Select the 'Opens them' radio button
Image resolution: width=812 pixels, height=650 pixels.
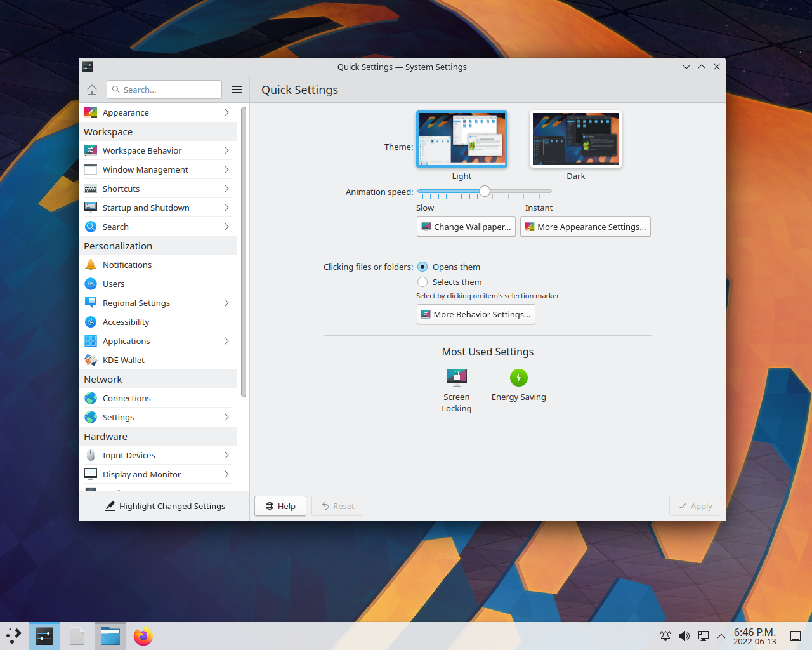422,267
